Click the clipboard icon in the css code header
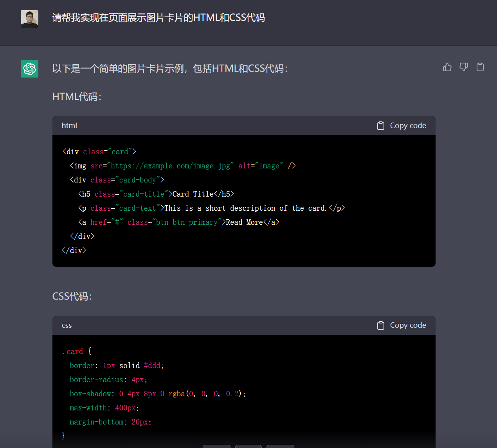Image resolution: width=497 pixels, height=448 pixels. coord(381,325)
